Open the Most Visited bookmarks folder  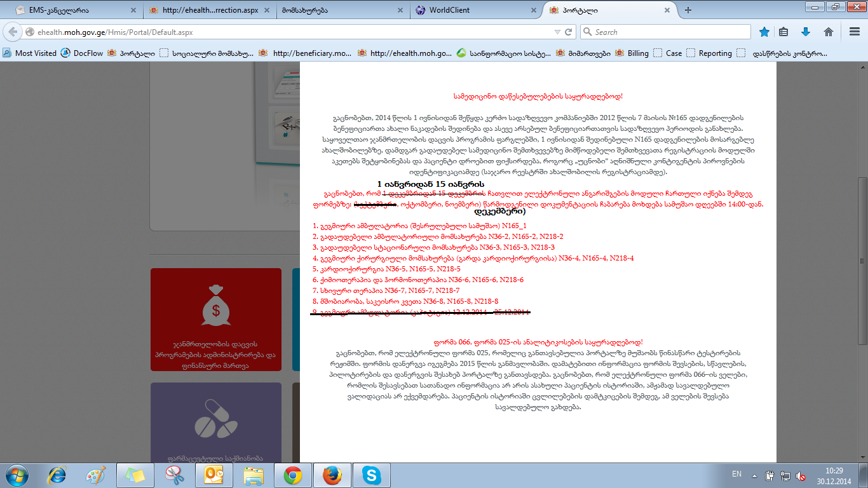31,53
